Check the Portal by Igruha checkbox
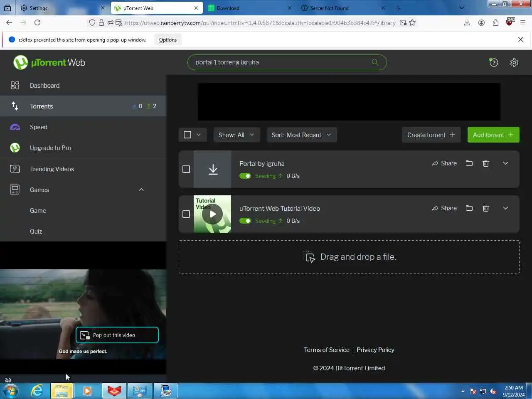532x399 pixels. (186, 169)
